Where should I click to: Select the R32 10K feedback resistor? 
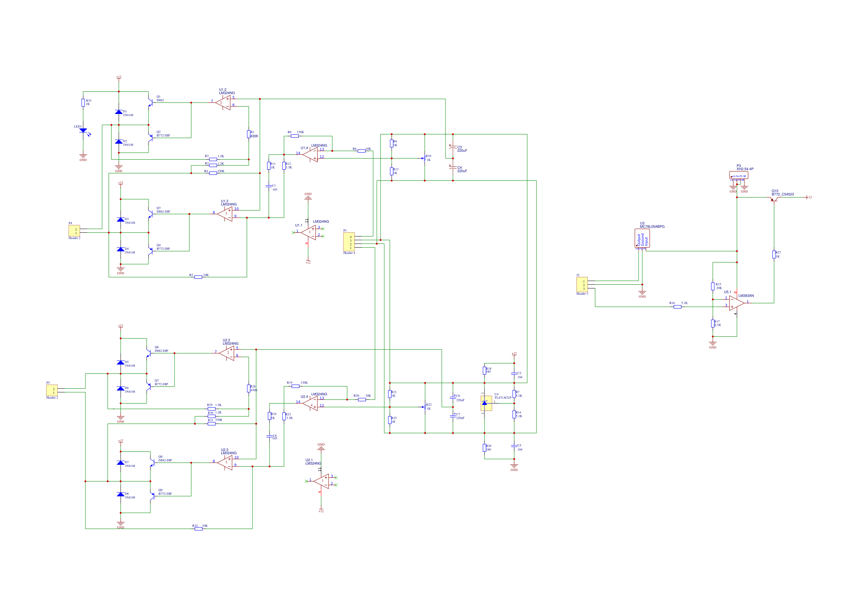(199, 529)
